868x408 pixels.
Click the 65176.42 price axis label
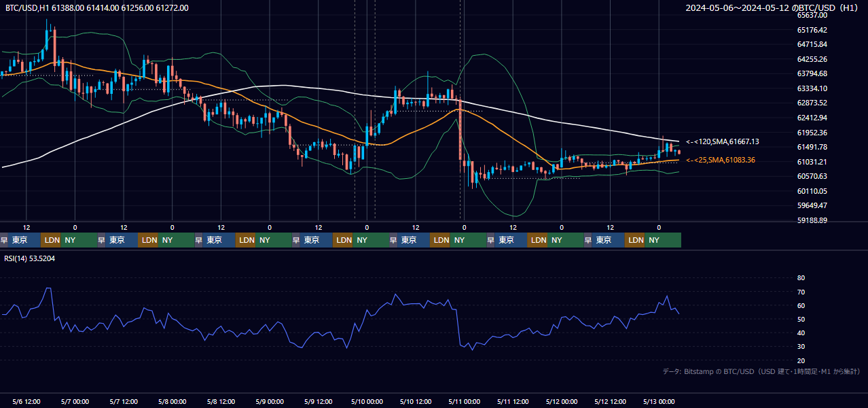click(x=812, y=30)
